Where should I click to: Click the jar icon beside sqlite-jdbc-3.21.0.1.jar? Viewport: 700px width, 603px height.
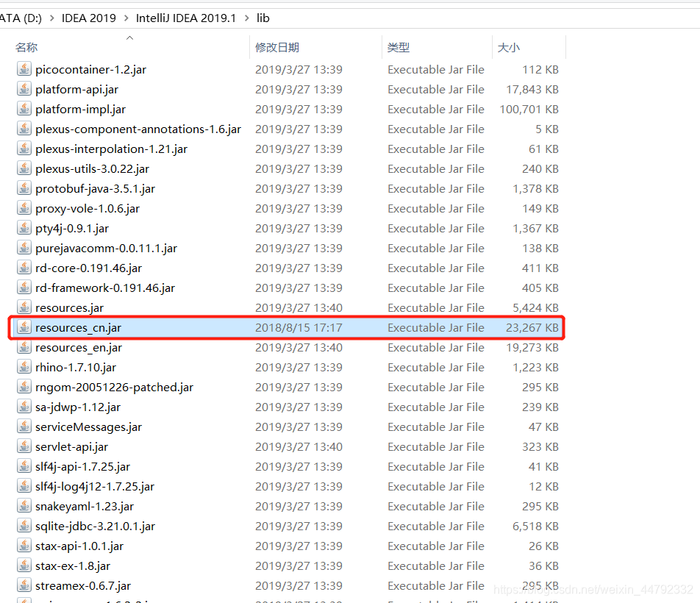click(x=24, y=527)
